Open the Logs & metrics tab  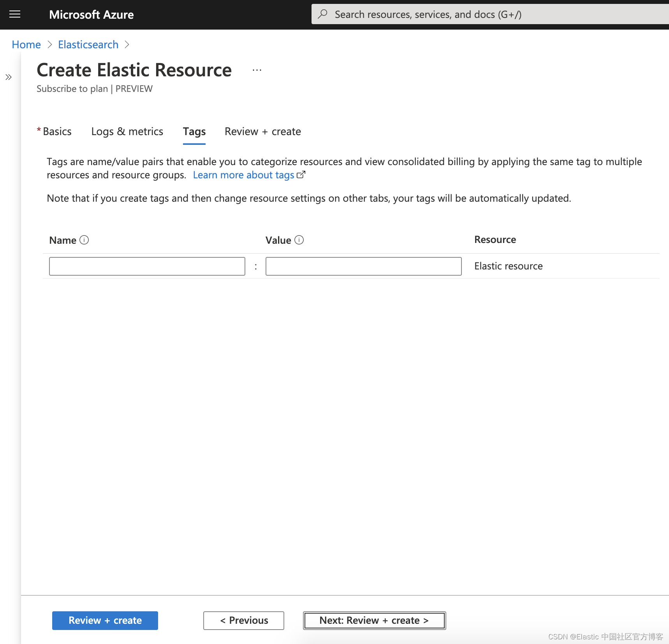(x=127, y=132)
